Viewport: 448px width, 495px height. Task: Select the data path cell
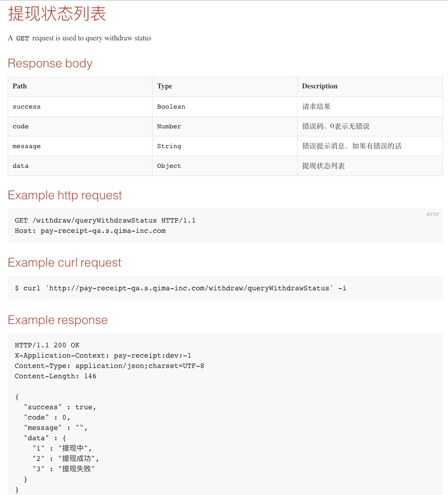pyautogui.click(x=21, y=166)
